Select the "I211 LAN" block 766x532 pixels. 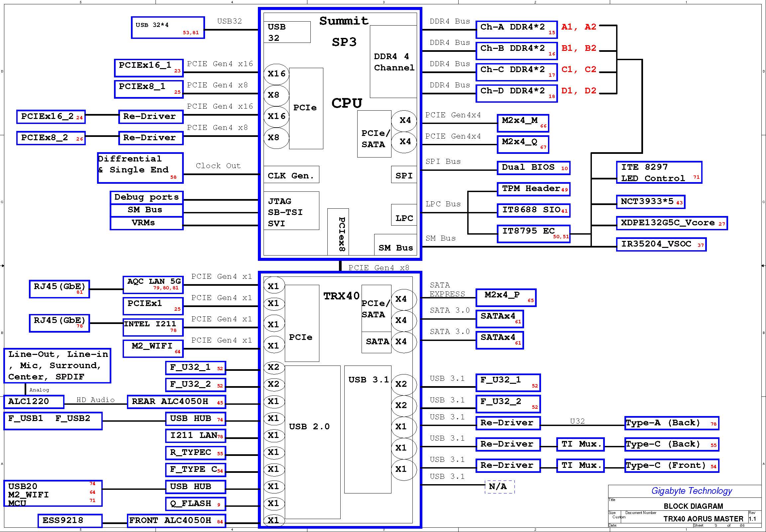196,436
